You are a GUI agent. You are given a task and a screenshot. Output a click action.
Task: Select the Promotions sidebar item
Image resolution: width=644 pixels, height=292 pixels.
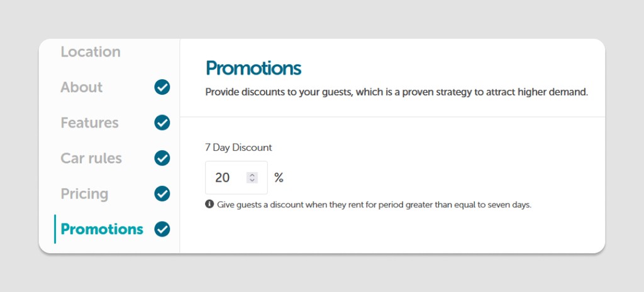(x=102, y=229)
